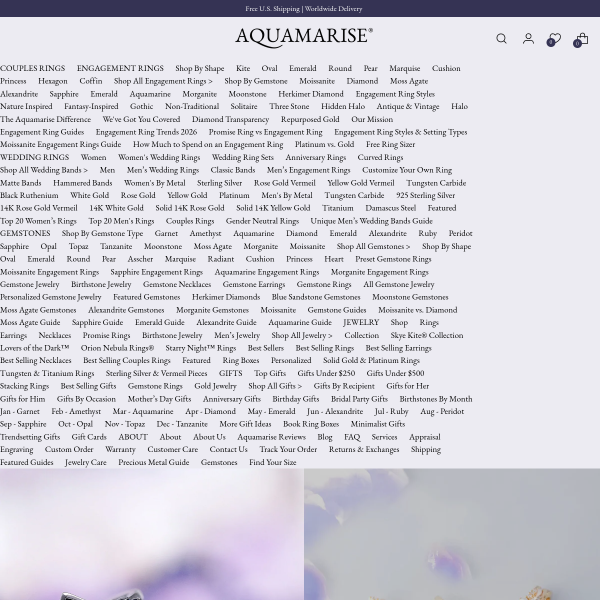
Task: Open Wedding Ring Sets link
Action: tap(243, 157)
